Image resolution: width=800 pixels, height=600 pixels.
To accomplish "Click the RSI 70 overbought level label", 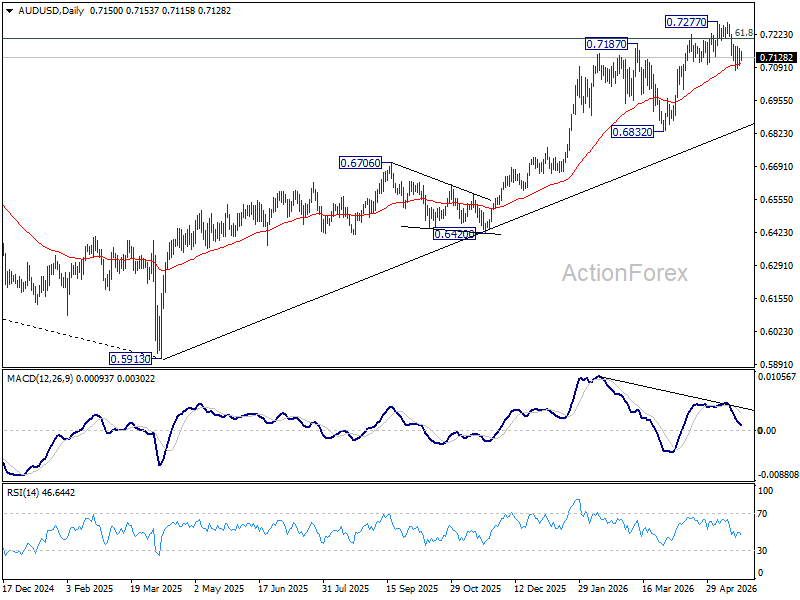I will (762, 514).
